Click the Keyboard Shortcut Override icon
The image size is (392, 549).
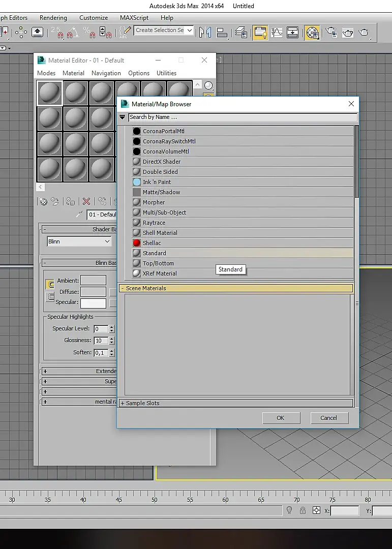38,32
